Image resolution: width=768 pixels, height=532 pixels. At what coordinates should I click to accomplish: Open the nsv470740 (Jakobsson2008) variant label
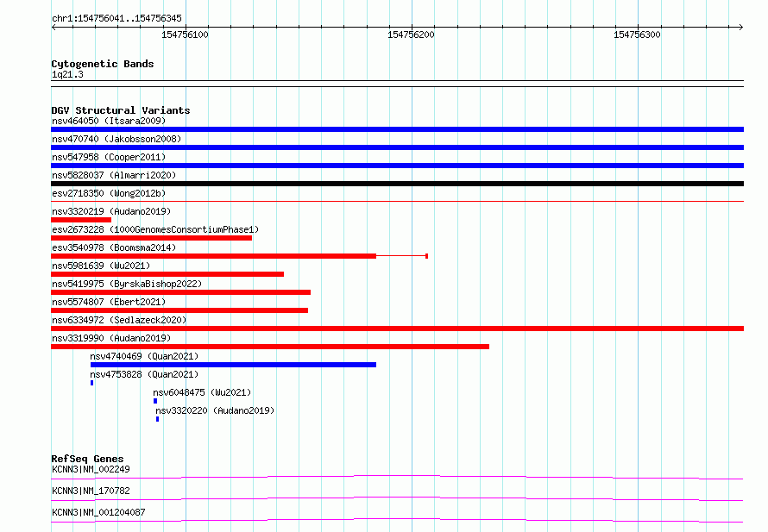click(116, 139)
